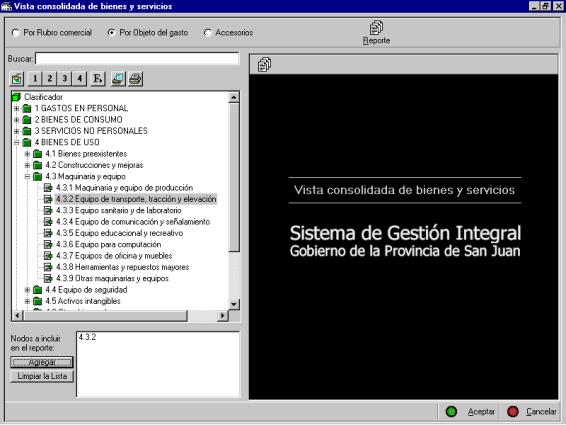566x425 pixels.
Task: Select 4.3.1 Maquinaria y equipo de producción
Action: [x=125, y=188]
